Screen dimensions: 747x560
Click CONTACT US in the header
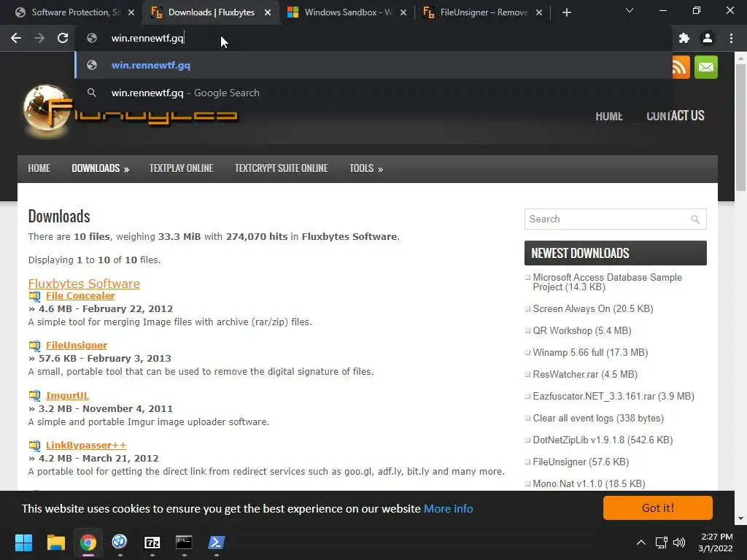click(x=675, y=116)
